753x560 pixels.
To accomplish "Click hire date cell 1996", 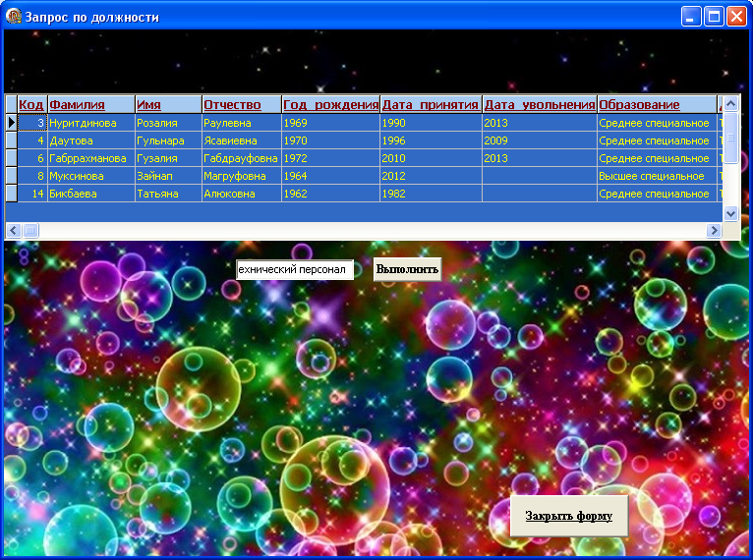I will [x=432, y=140].
